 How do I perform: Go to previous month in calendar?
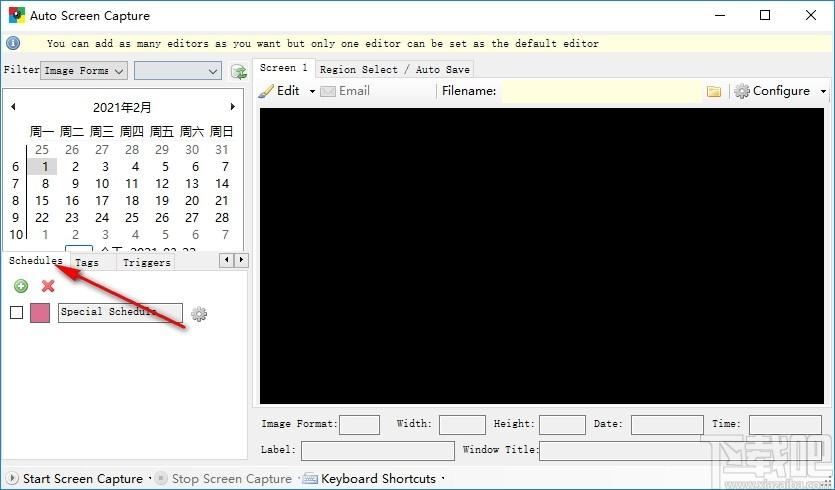click(13, 107)
